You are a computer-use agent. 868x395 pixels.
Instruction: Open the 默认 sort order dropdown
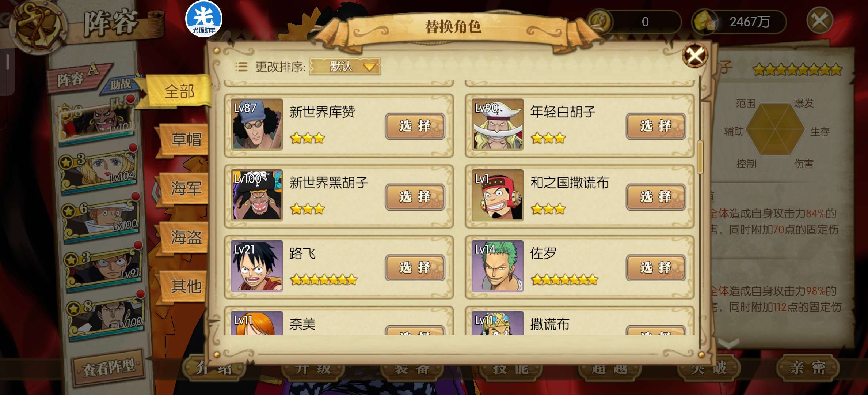coord(345,67)
